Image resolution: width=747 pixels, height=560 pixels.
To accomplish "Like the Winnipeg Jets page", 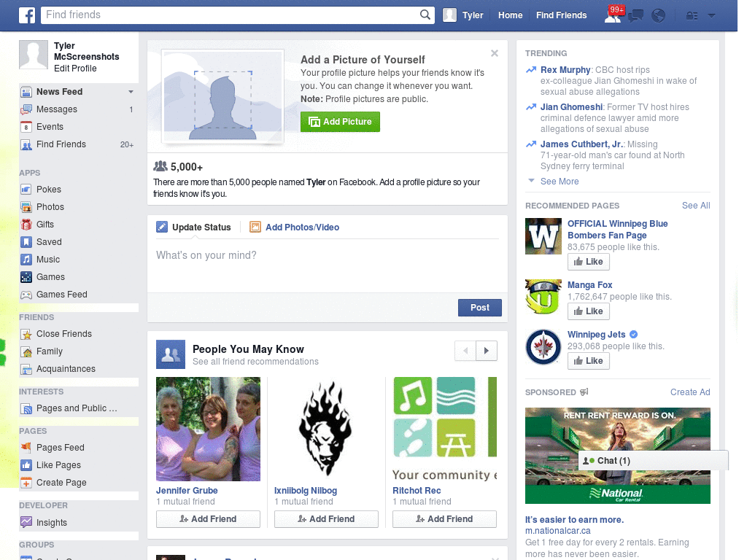I will (589, 361).
